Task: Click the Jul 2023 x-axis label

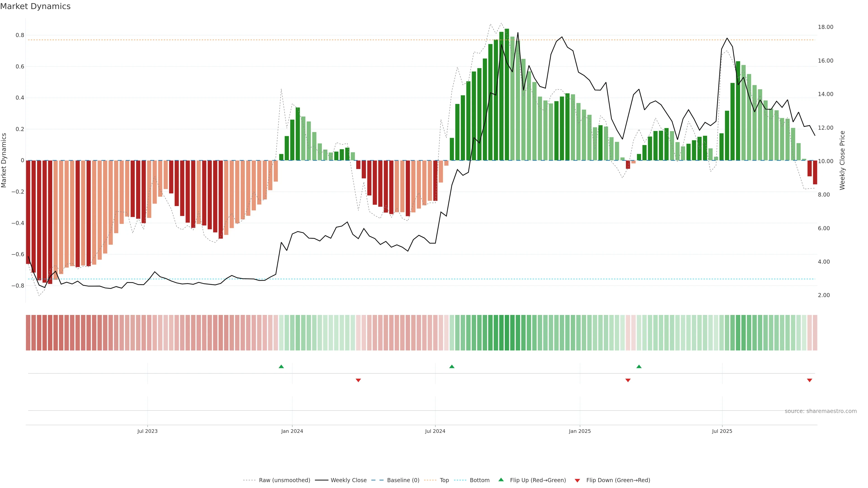Action: (x=147, y=431)
